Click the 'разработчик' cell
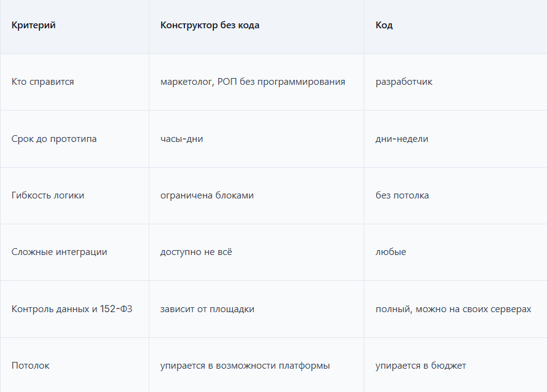This screenshot has width=547, height=392. click(x=404, y=82)
